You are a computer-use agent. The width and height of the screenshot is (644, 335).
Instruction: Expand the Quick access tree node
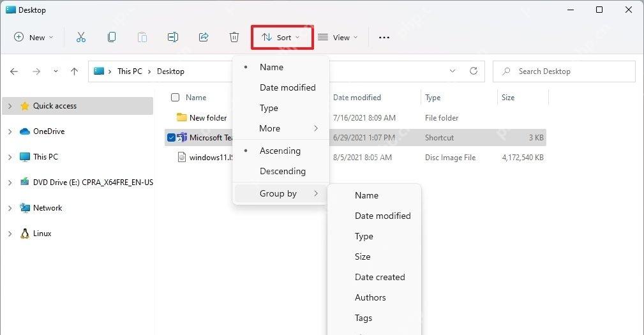click(10, 106)
